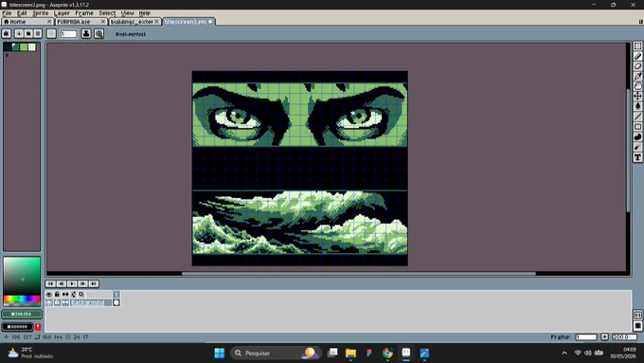
Task: Open the Select menu
Action: tap(107, 13)
